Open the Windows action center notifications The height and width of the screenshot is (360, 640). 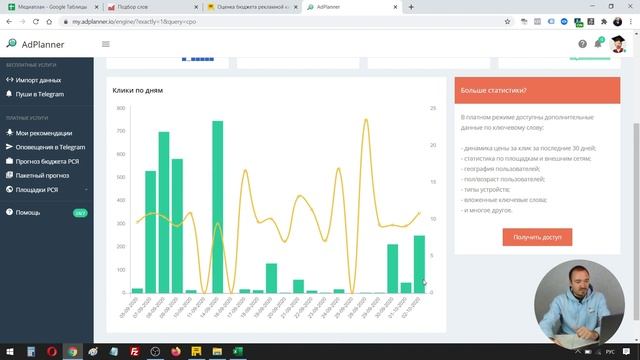tap(626, 351)
